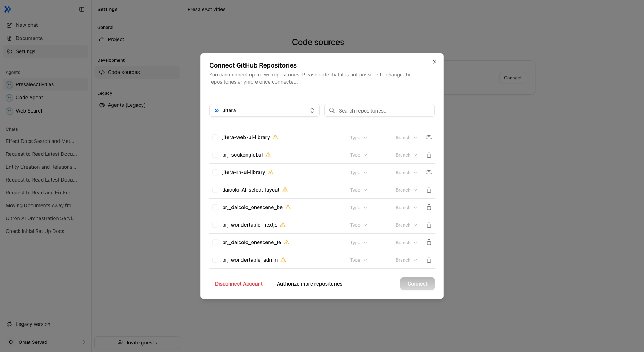Click the warning icon next to prj_soukenglobal

pyautogui.click(x=268, y=155)
